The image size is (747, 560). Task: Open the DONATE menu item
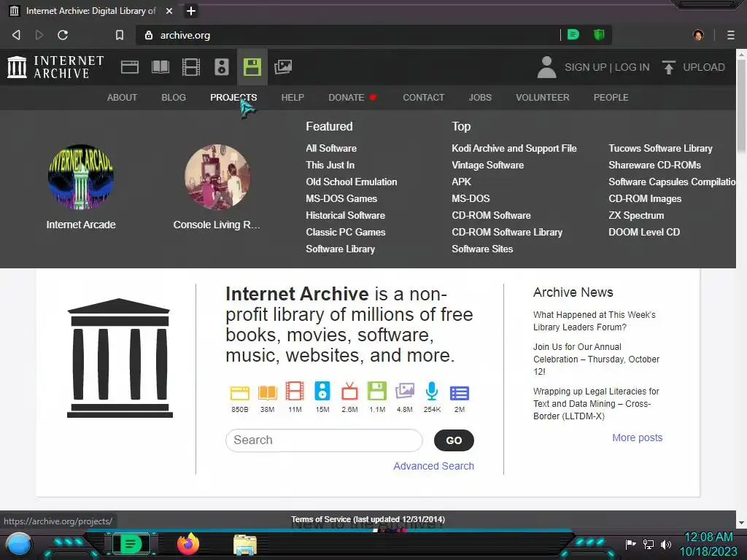click(x=352, y=97)
